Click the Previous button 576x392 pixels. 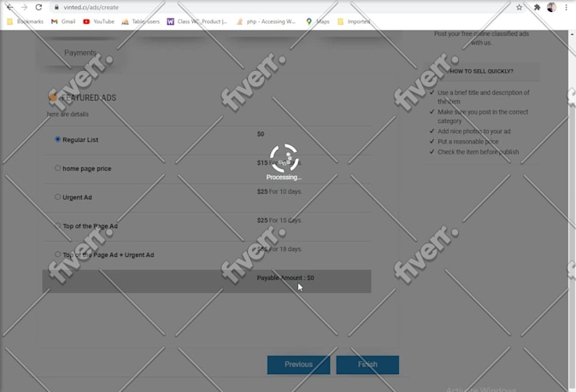[298, 365]
